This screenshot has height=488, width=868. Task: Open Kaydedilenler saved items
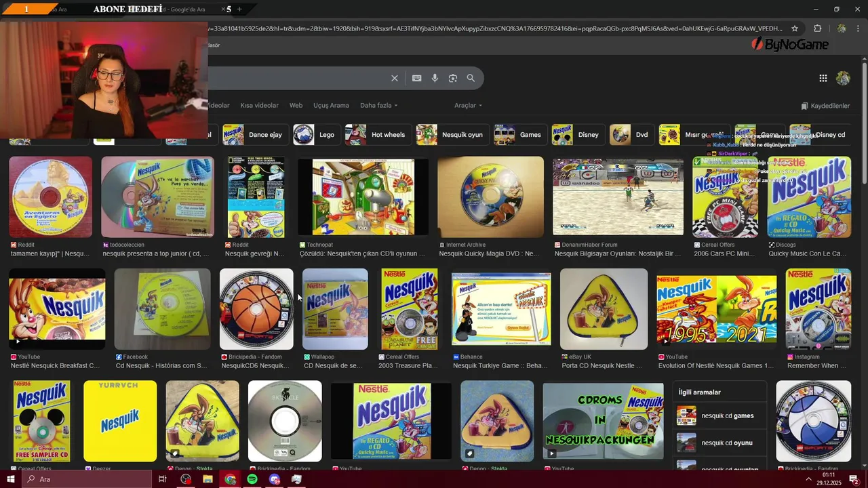click(x=825, y=106)
